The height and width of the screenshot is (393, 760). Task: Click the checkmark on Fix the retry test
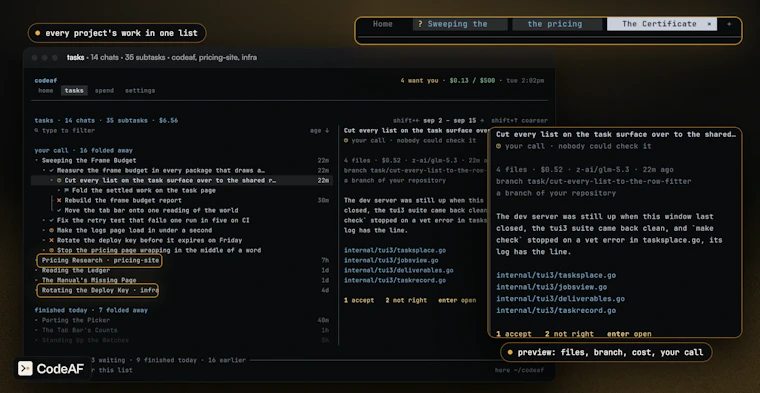(x=51, y=220)
